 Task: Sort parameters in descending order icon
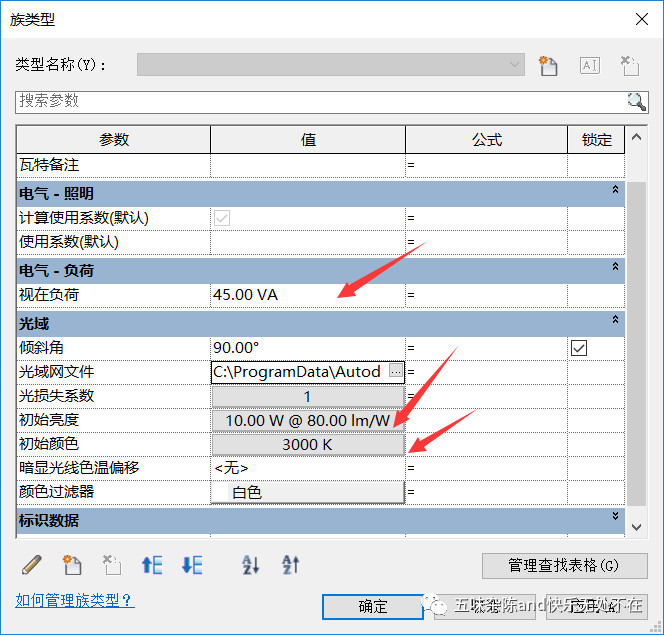290,565
